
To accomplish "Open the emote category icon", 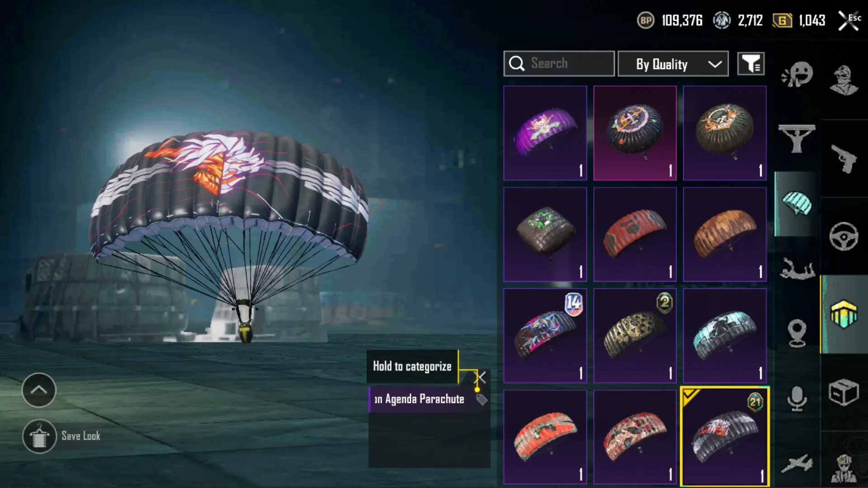I will point(797,74).
